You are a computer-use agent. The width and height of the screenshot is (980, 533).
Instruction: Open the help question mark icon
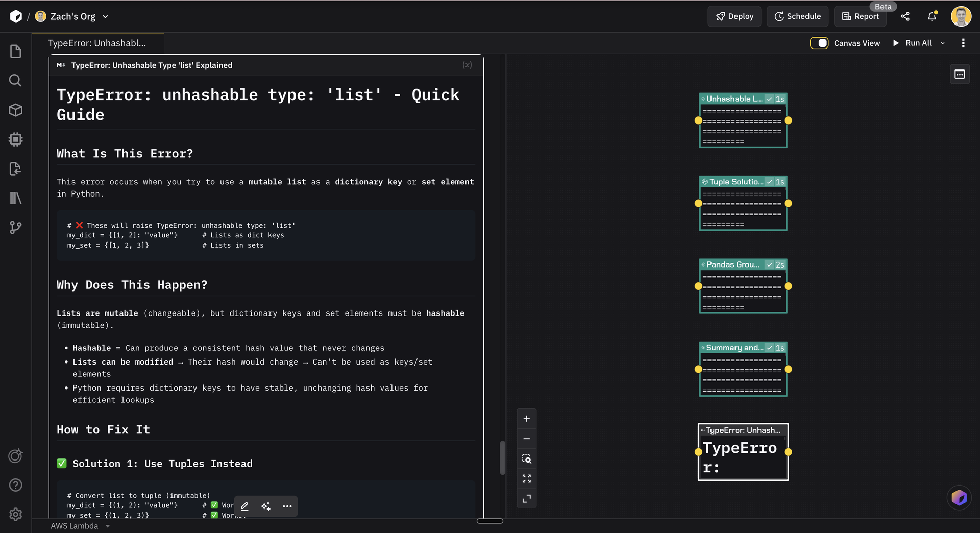point(16,485)
